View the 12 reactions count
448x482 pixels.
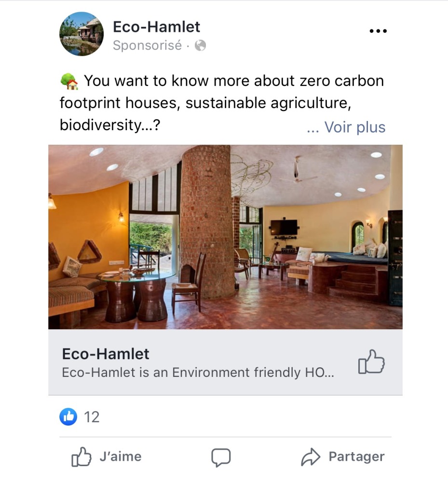point(92,417)
